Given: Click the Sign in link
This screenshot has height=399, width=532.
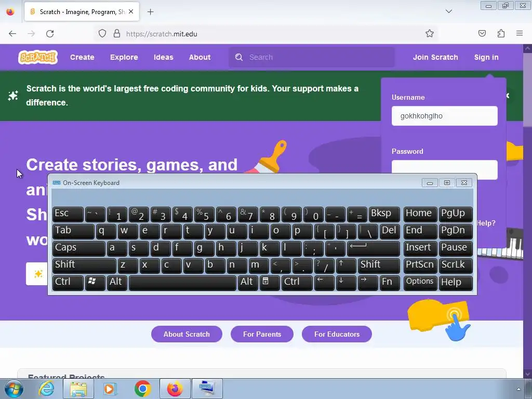Looking at the screenshot, I should (486, 57).
